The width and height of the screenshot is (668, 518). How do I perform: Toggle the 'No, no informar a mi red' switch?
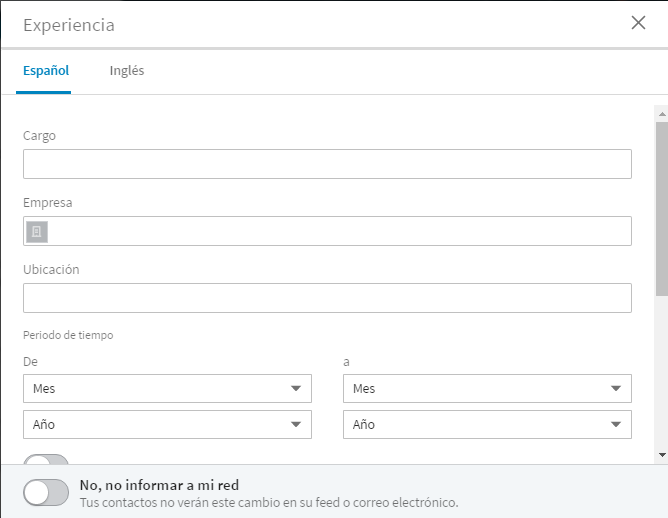click(46, 493)
